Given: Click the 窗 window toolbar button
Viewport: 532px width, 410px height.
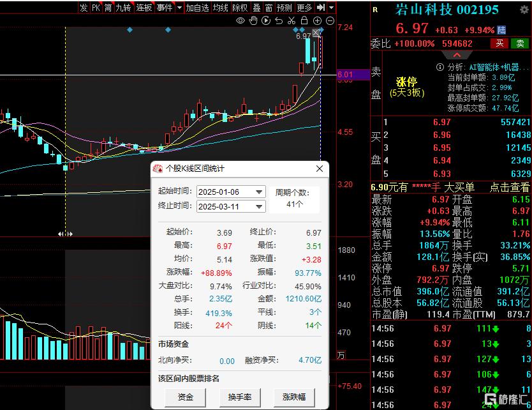Looking at the screenshot, I should pos(269,8).
